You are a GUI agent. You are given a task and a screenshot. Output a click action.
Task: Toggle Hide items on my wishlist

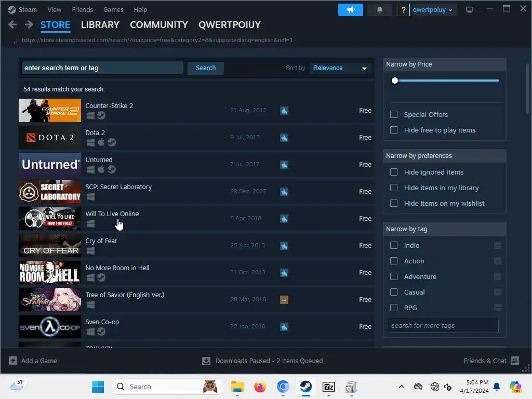tap(394, 203)
